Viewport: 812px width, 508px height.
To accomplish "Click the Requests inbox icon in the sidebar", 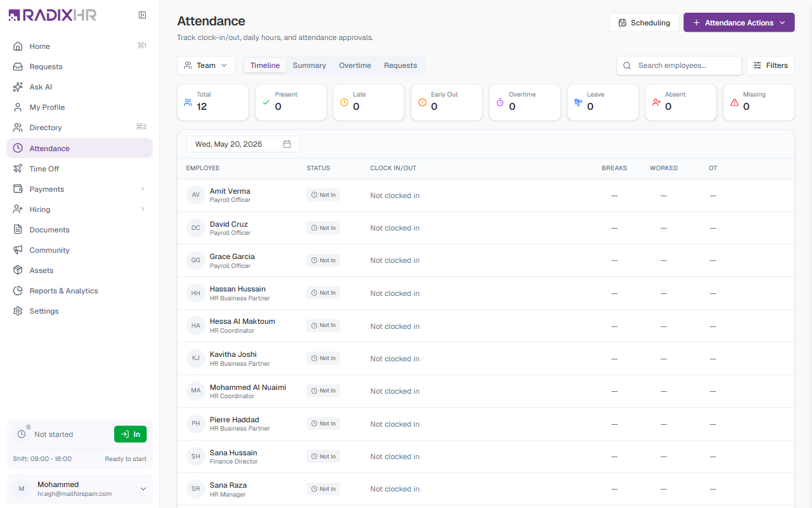I will coord(18,67).
